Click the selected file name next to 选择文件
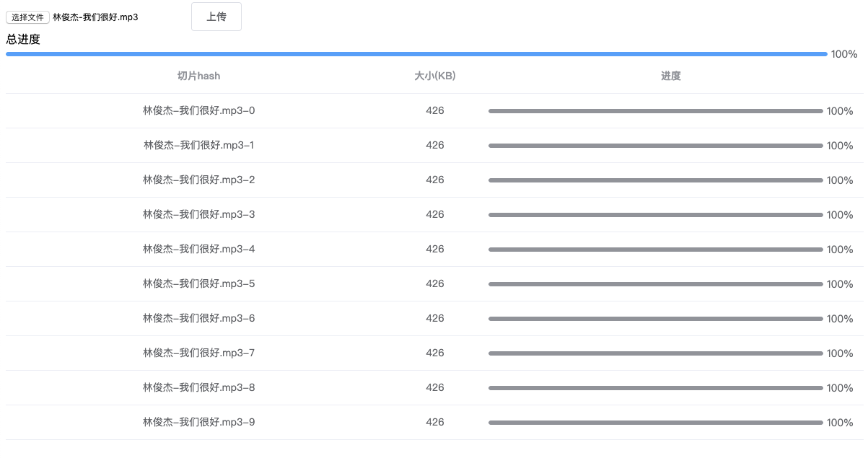This screenshot has width=868, height=458. (x=95, y=17)
